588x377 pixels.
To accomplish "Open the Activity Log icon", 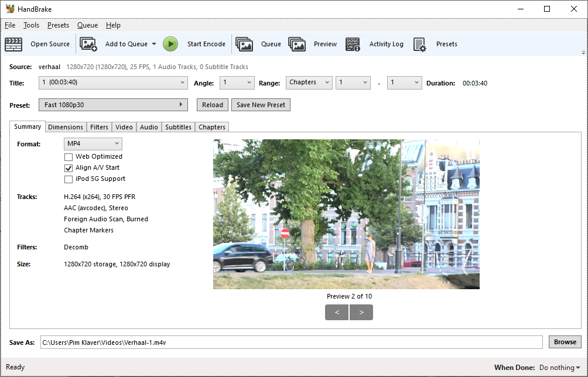I will pos(353,44).
